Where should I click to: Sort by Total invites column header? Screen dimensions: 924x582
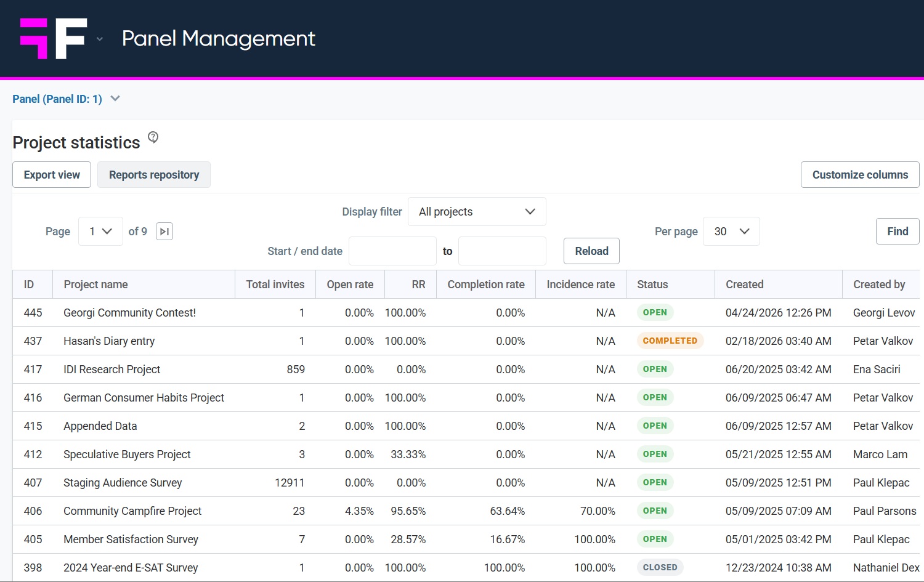click(x=275, y=285)
